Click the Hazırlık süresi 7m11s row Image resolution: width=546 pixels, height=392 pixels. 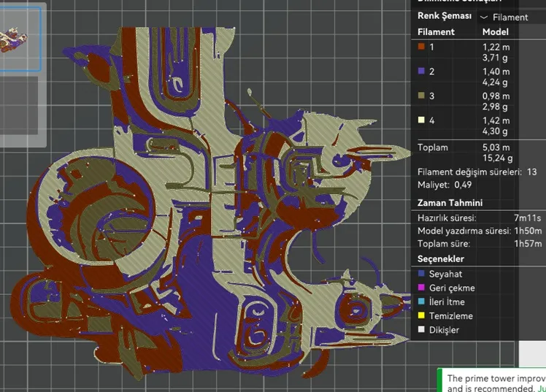pos(479,218)
